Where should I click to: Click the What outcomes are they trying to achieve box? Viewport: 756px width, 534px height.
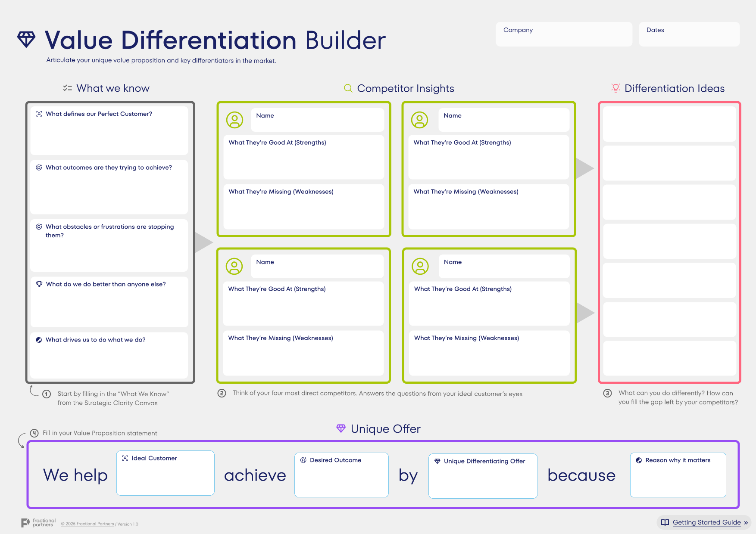pos(109,187)
